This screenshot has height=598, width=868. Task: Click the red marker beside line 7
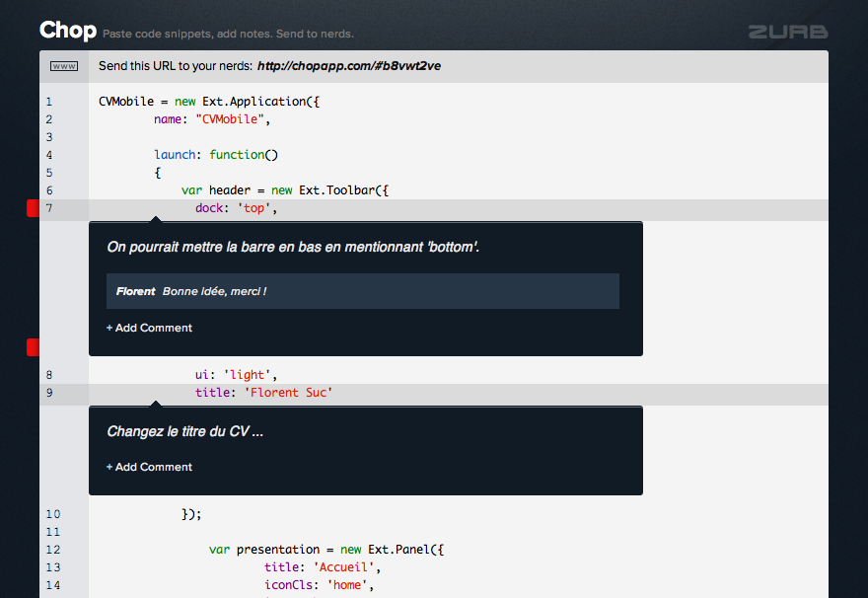pos(33,208)
